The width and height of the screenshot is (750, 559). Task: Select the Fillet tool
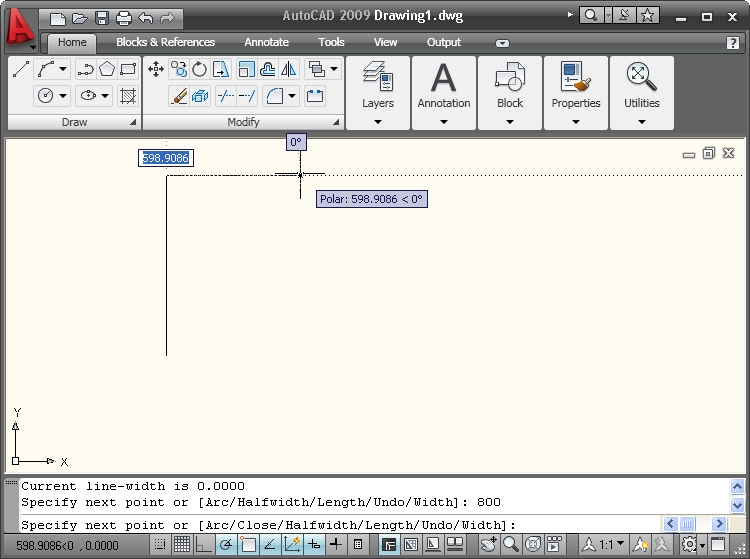tap(275, 96)
